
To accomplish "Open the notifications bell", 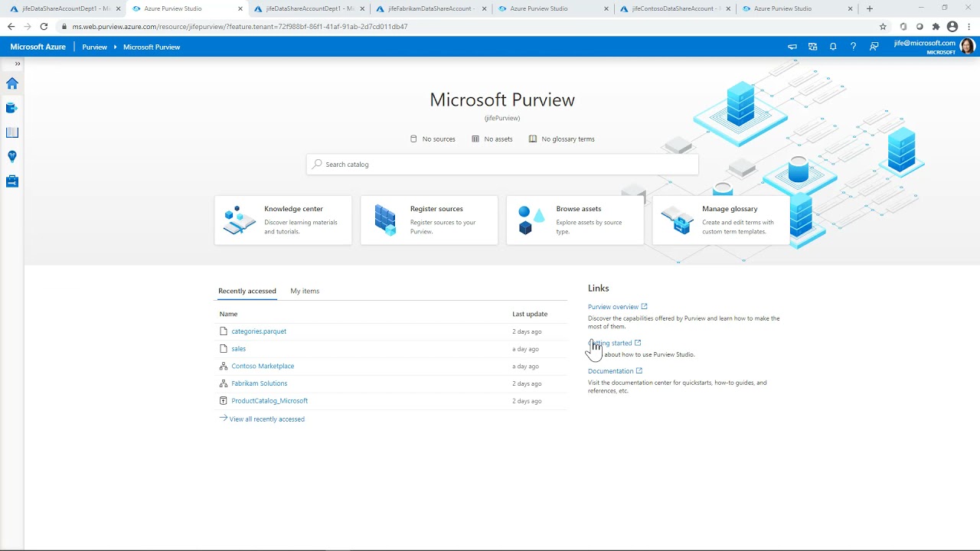I will pyautogui.click(x=833, y=47).
